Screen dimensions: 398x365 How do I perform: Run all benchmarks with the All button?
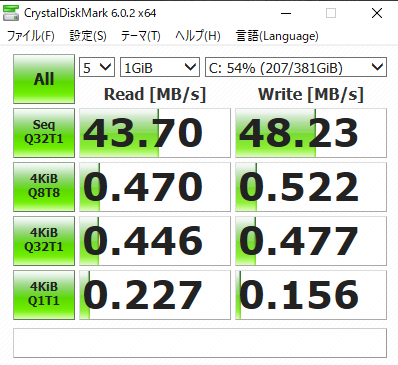pyautogui.click(x=44, y=79)
